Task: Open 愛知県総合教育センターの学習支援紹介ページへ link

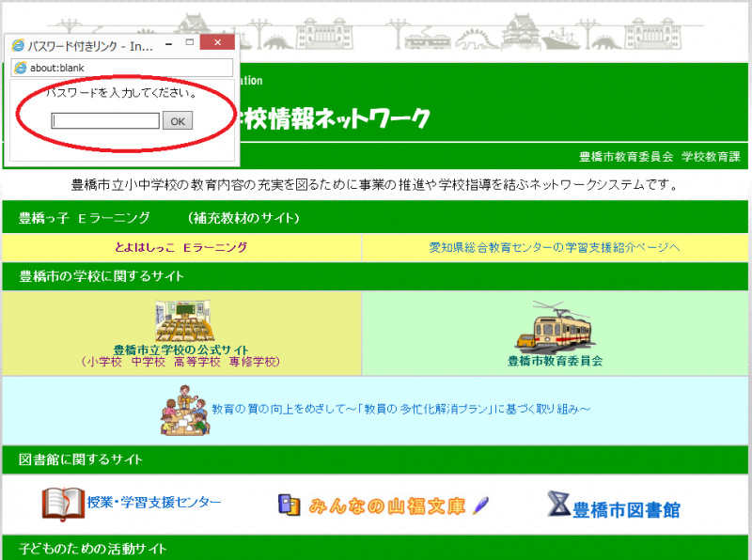Action: click(555, 247)
